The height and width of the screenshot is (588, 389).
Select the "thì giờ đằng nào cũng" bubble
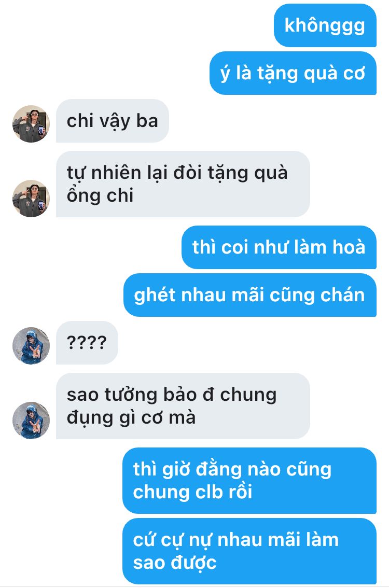tap(249, 481)
